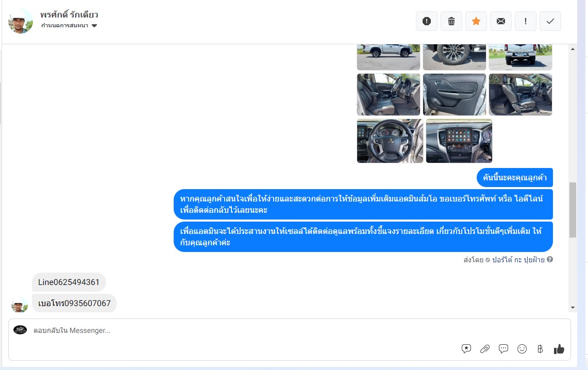Open the emoji smiley picker
Screen dimensions: 588x370
(x=522, y=349)
